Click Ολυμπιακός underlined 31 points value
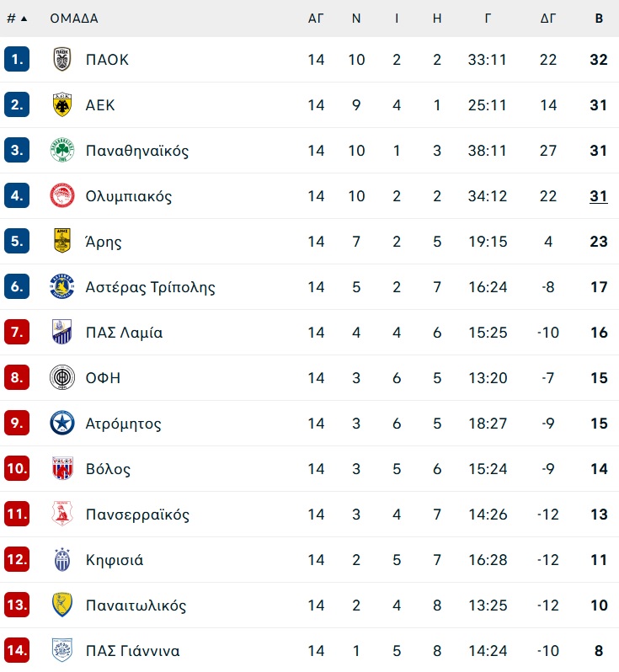619x672 pixels. point(599,196)
